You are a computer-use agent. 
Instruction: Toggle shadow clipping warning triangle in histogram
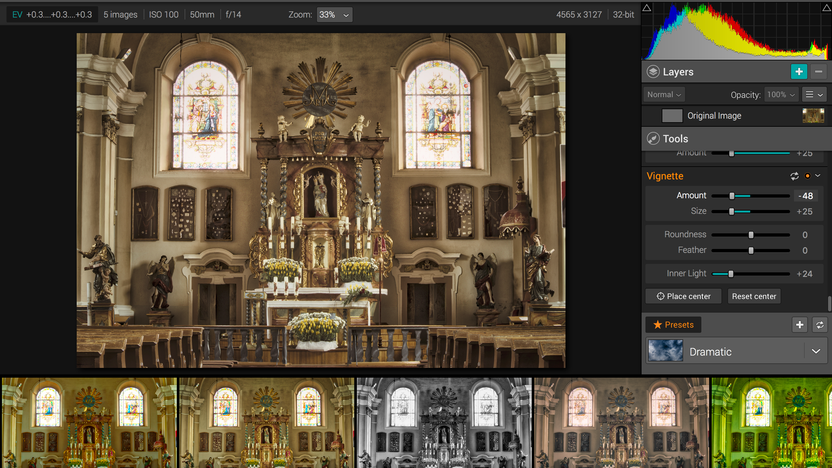pyautogui.click(x=647, y=8)
